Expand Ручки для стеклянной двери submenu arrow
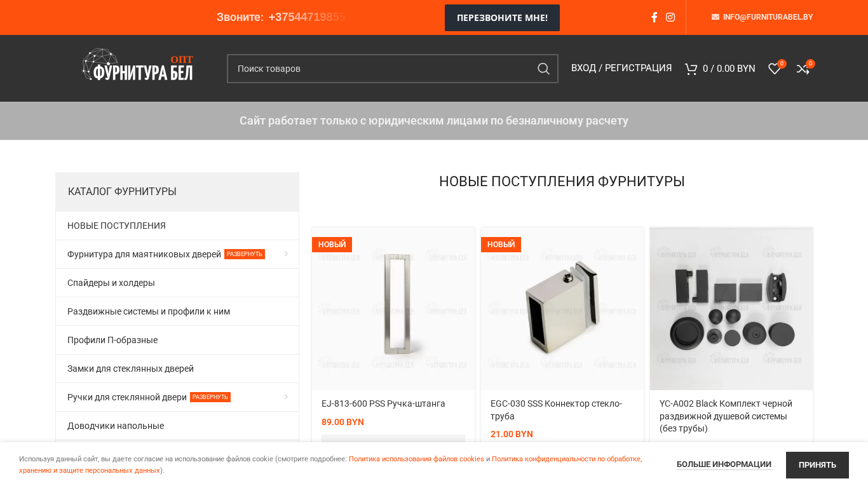 click(286, 397)
